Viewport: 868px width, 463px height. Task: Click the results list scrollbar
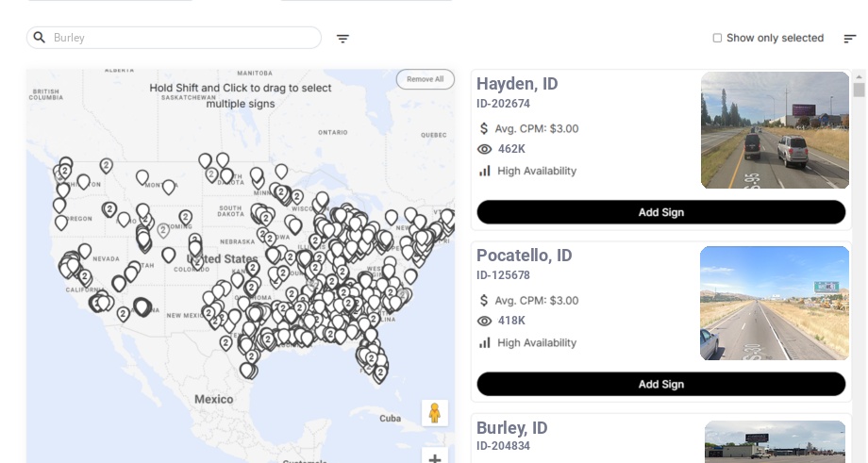tap(859, 90)
